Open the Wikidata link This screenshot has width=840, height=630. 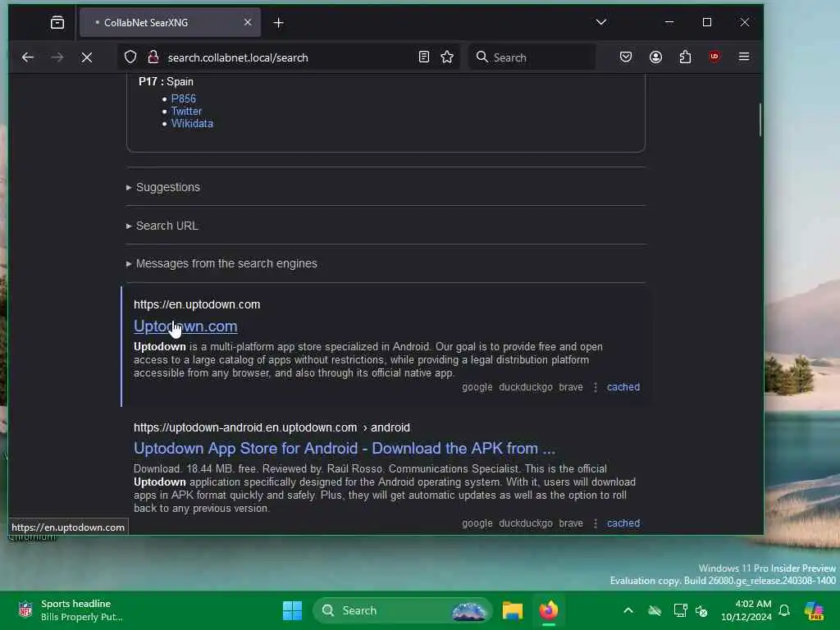[x=192, y=123]
